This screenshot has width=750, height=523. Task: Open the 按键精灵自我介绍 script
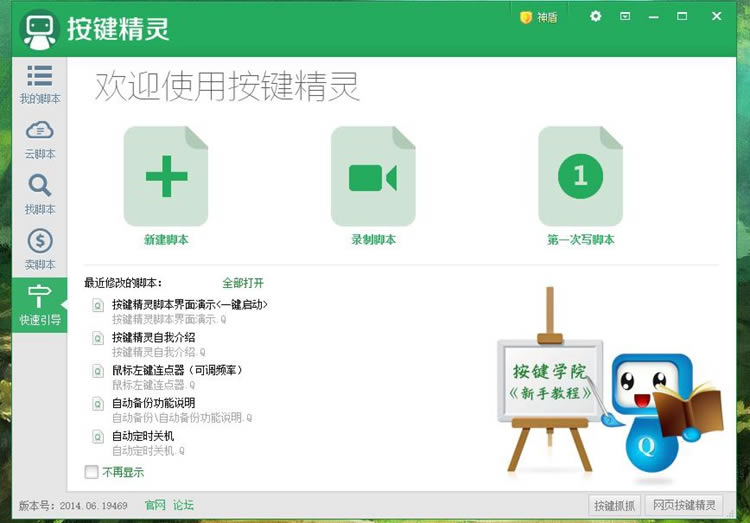click(153, 337)
